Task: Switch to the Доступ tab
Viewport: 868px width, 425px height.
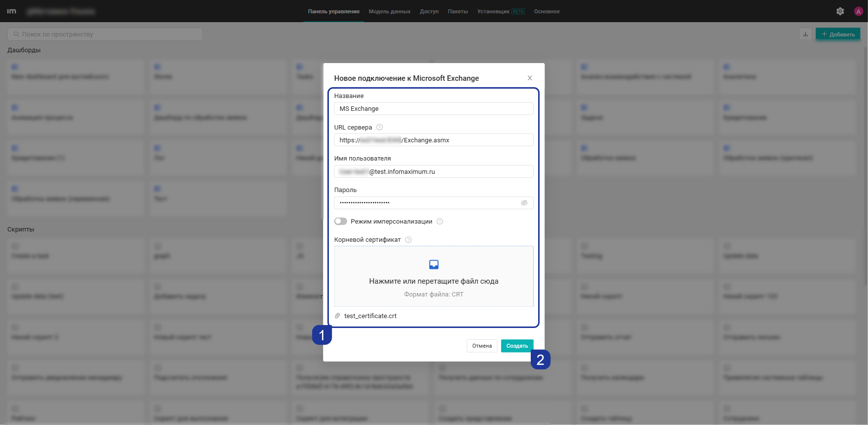Action: click(x=429, y=11)
